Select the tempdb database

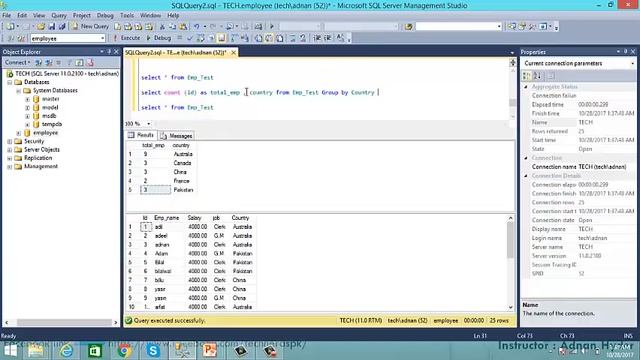click(x=52, y=124)
